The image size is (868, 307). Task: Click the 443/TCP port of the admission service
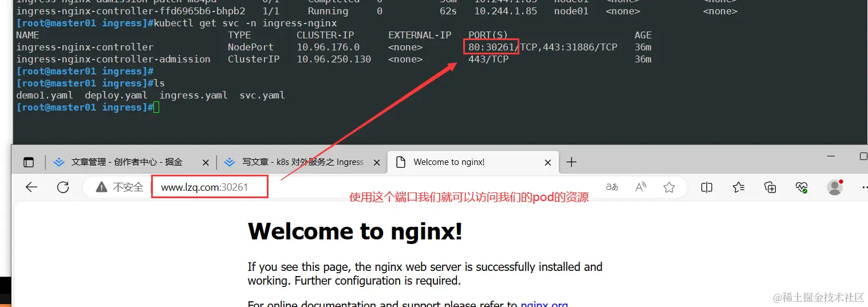[488, 59]
